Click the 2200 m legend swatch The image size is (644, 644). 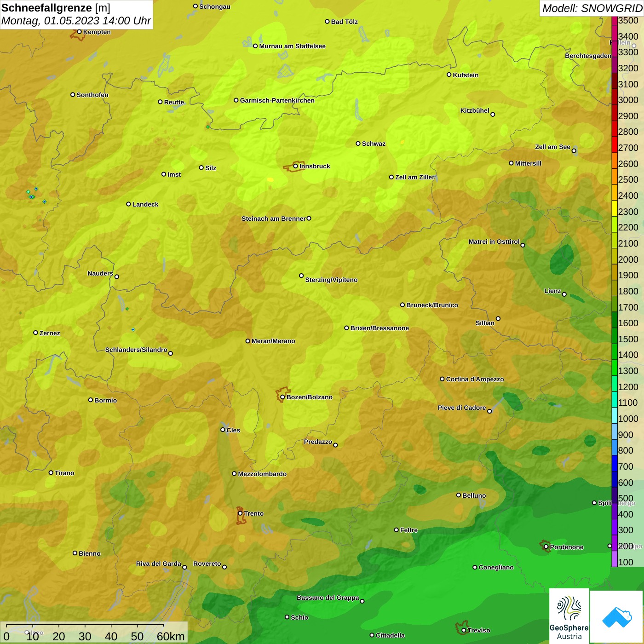click(x=614, y=224)
